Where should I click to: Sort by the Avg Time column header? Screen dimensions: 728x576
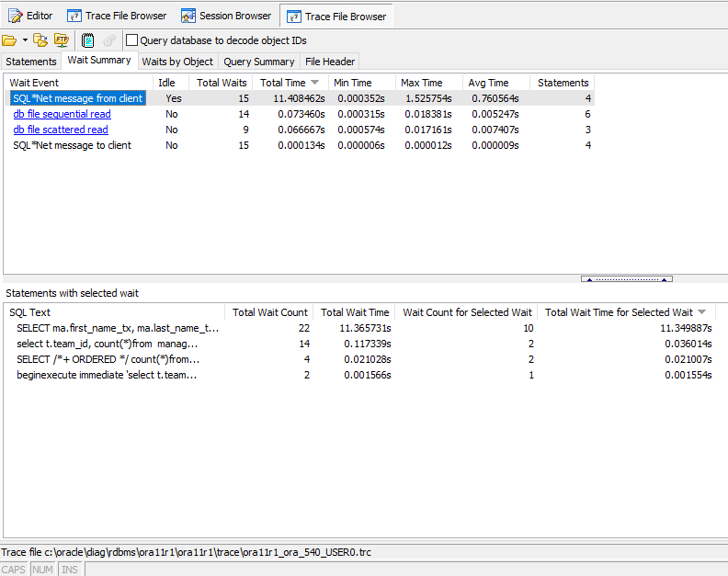[496, 83]
